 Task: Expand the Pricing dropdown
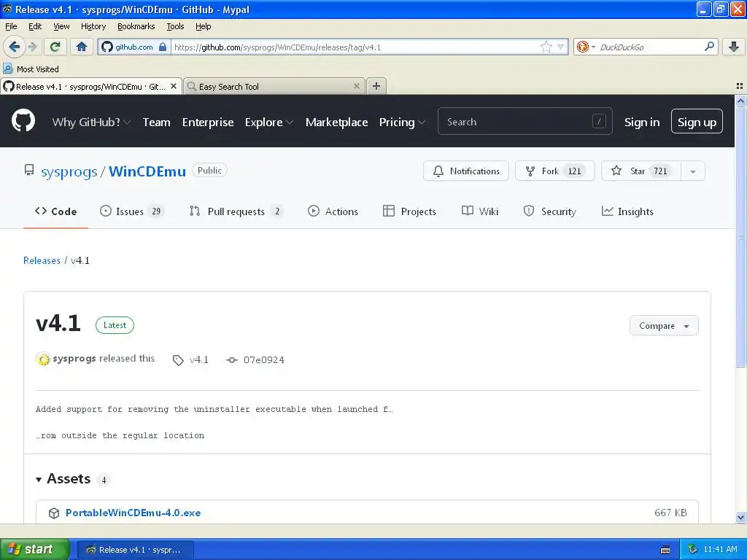[402, 122]
